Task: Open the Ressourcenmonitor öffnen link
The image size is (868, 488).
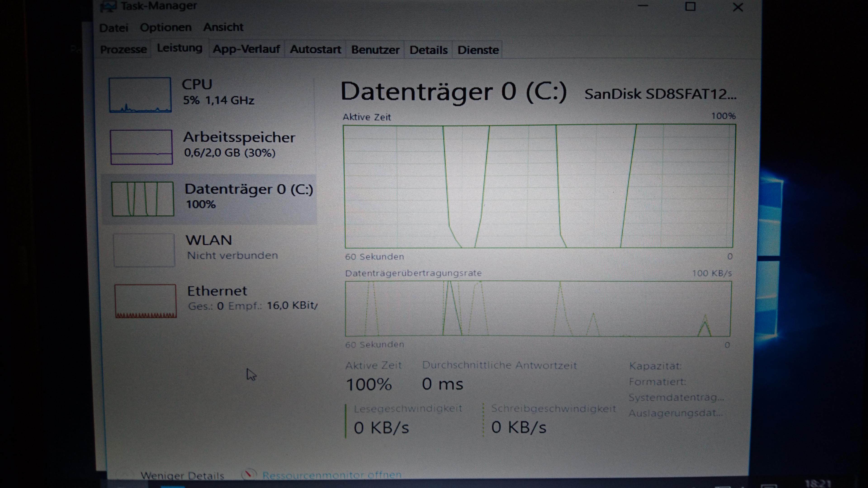Action: pos(331,475)
